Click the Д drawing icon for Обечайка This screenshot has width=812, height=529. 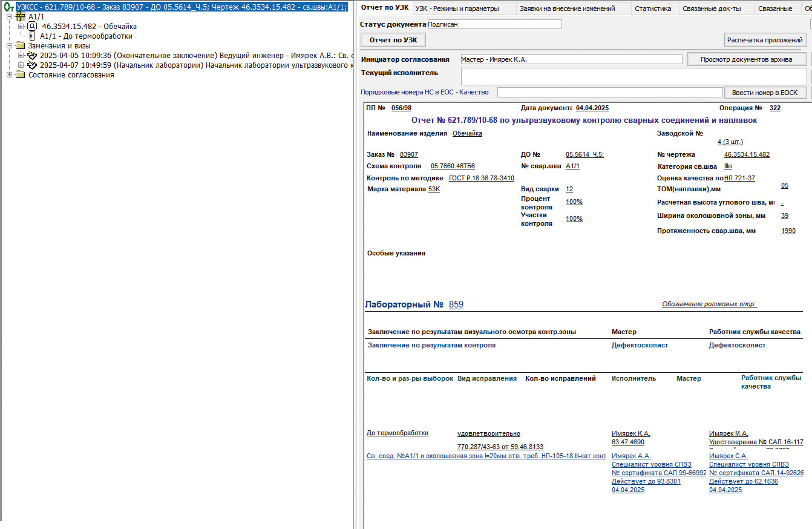pyautogui.click(x=32, y=27)
